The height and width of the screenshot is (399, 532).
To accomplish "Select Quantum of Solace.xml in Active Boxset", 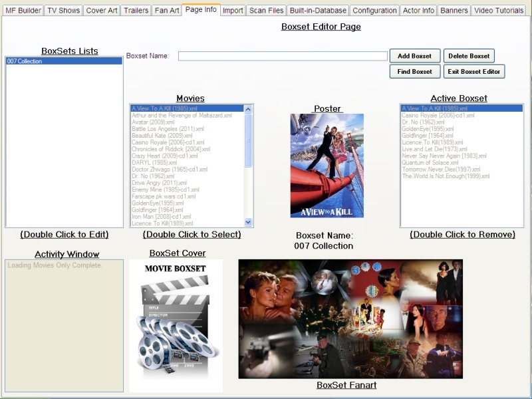I will click(430, 162).
